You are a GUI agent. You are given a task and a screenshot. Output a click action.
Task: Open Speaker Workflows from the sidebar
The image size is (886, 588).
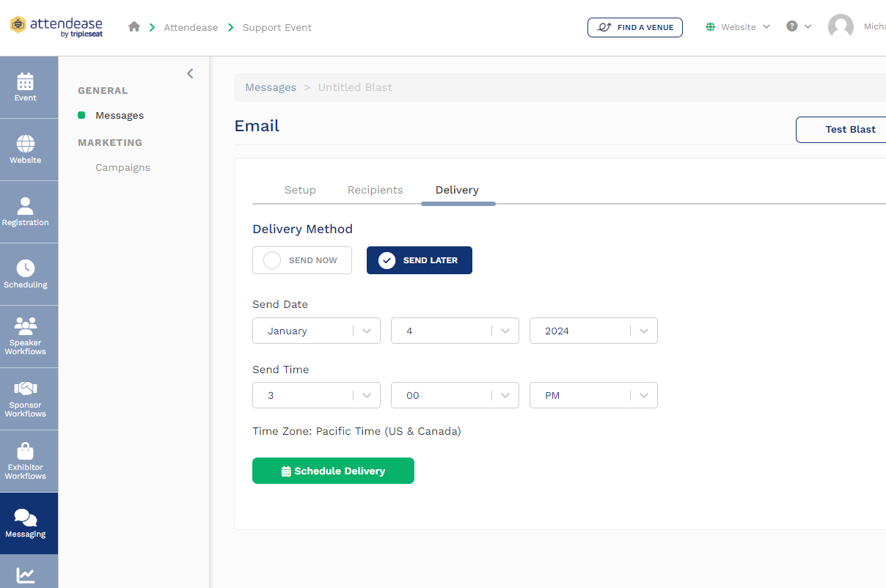(x=25, y=336)
